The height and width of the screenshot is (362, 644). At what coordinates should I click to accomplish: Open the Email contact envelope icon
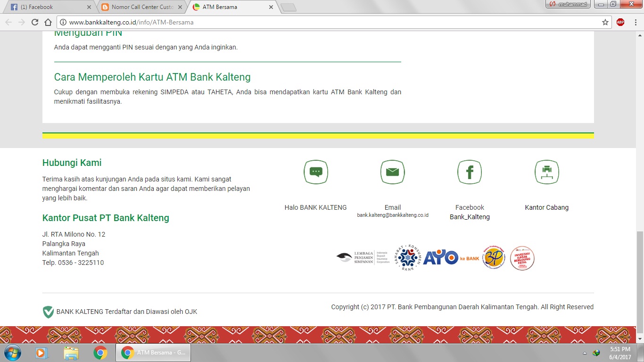[x=392, y=172]
